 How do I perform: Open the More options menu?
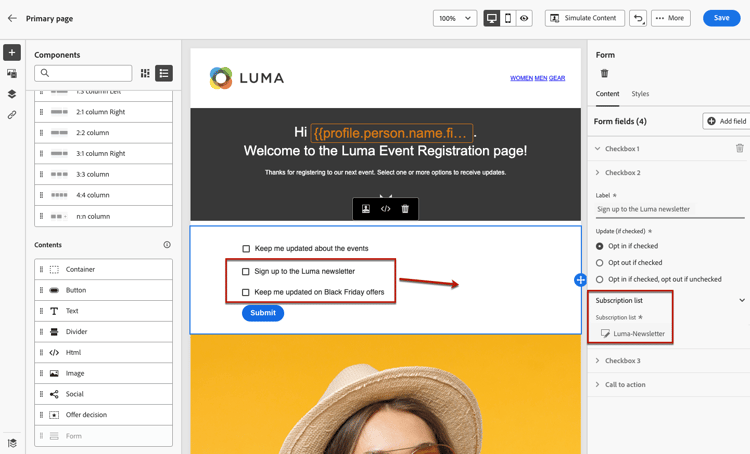(x=671, y=18)
